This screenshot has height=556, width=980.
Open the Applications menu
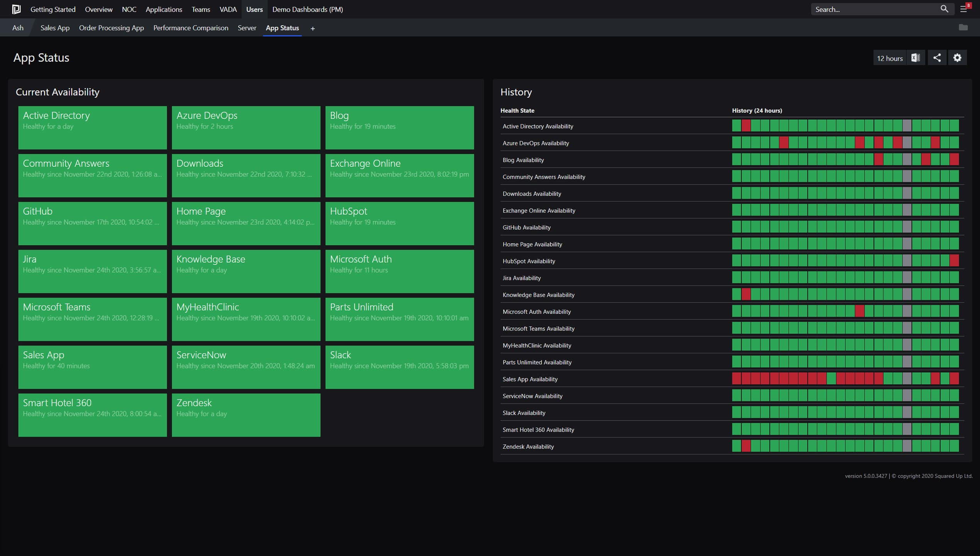pos(164,9)
